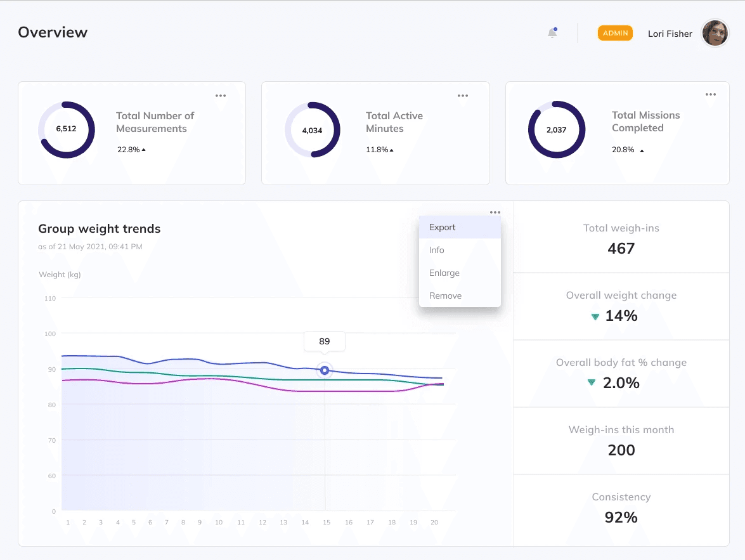Click the ADMIN badge
The height and width of the screenshot is (560, 745).
pyautogui.click(x=615, y=33)
